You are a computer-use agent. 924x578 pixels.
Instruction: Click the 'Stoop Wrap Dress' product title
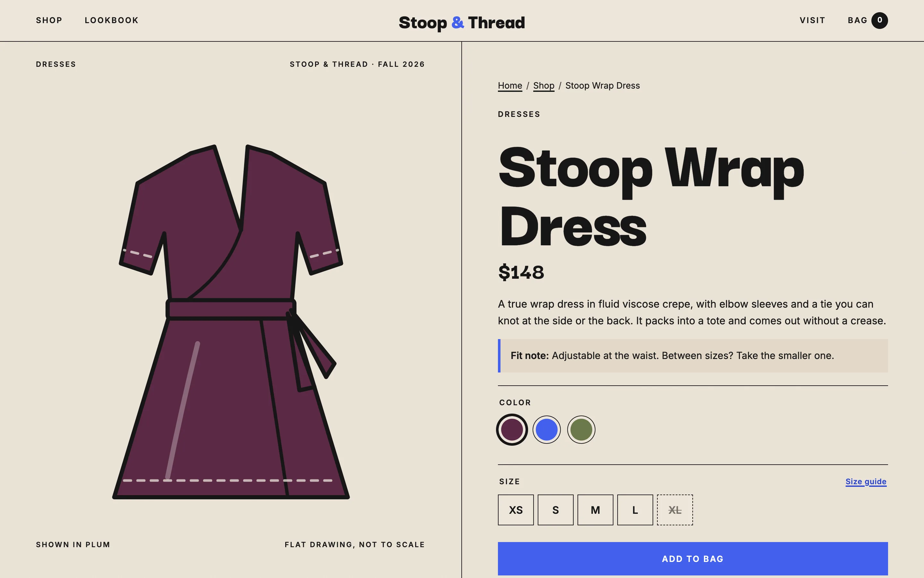(651, 196)
